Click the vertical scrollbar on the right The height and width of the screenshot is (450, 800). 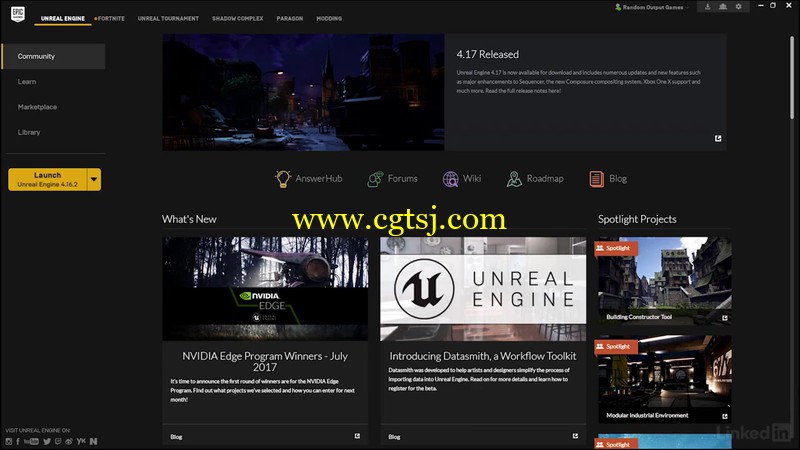point(792,77)
